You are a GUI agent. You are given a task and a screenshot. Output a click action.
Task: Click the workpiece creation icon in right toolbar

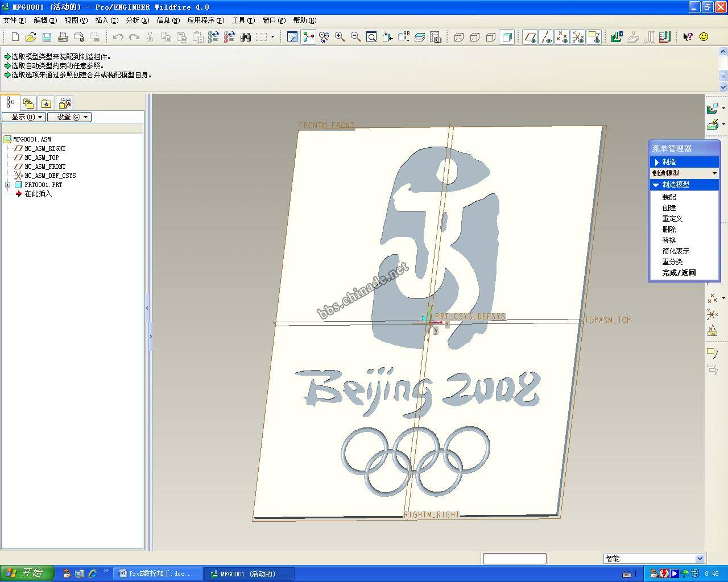click(x=712, y=124)
